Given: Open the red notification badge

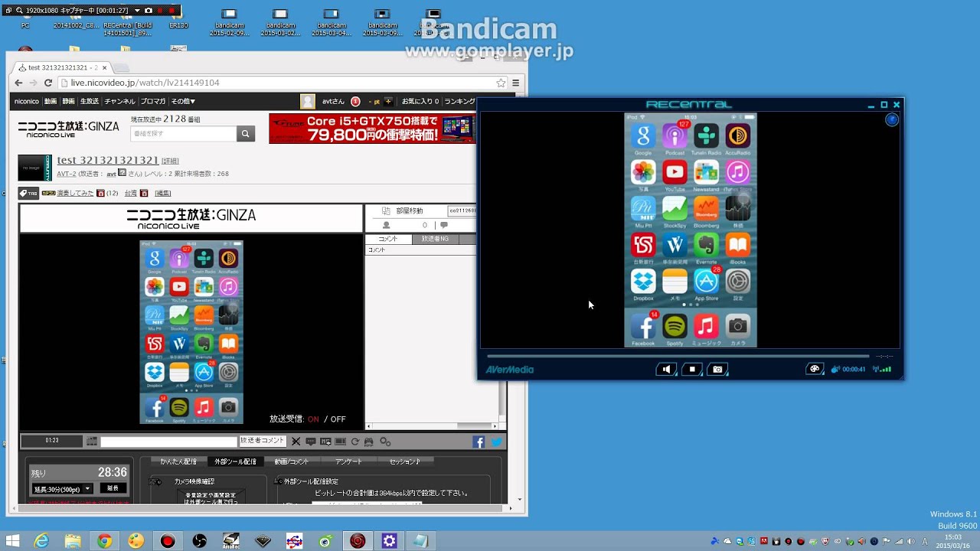Looking at the screenshot, I should pos(355,102).
